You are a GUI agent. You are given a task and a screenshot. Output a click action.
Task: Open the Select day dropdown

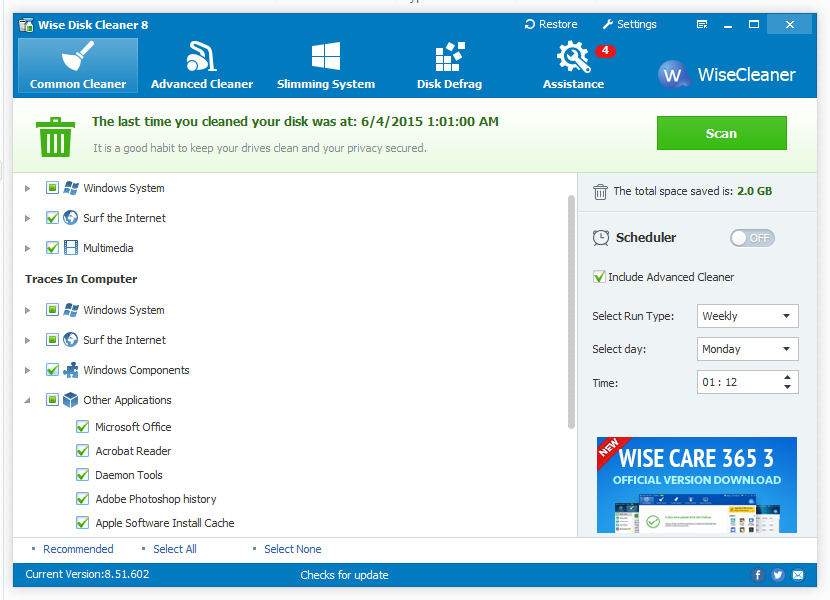coord(747,349)
